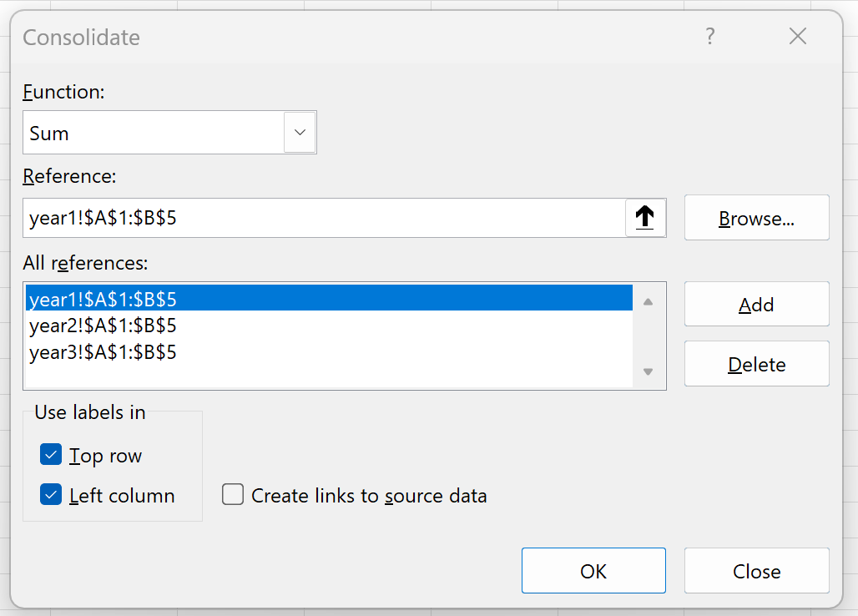Enable Top row labels

tap(50, 454)
